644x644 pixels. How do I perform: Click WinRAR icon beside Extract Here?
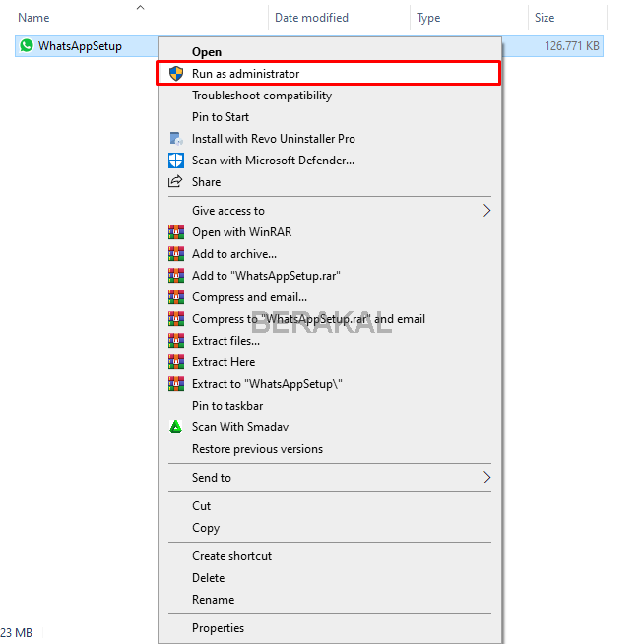[x=176, y=361]
